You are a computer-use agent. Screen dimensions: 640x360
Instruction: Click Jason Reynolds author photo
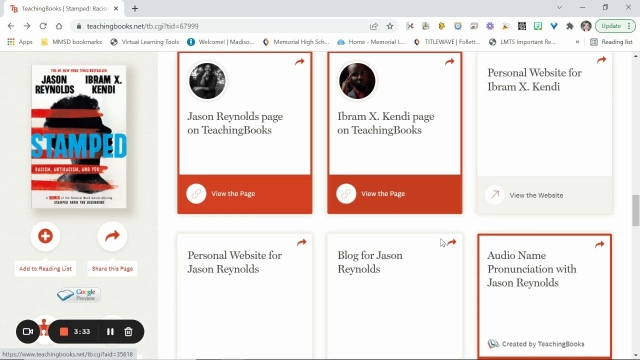pyautogui.click(x=207, y=81)
